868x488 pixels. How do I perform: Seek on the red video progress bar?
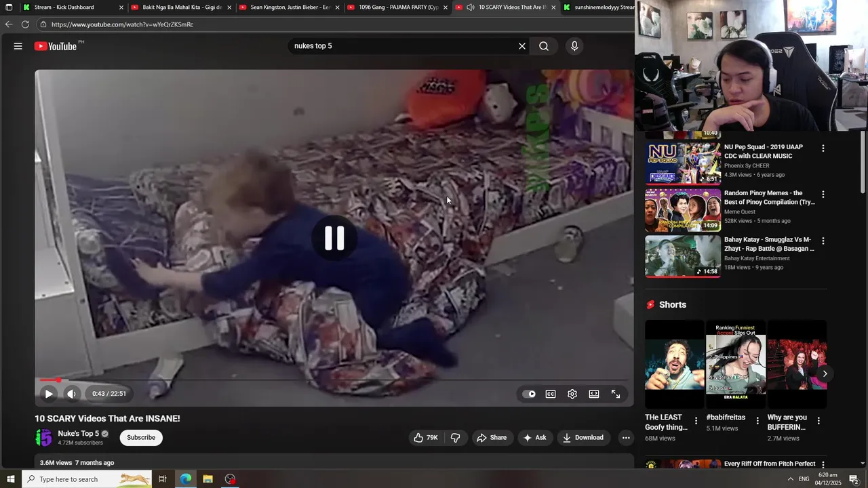(x=334, y=380)
